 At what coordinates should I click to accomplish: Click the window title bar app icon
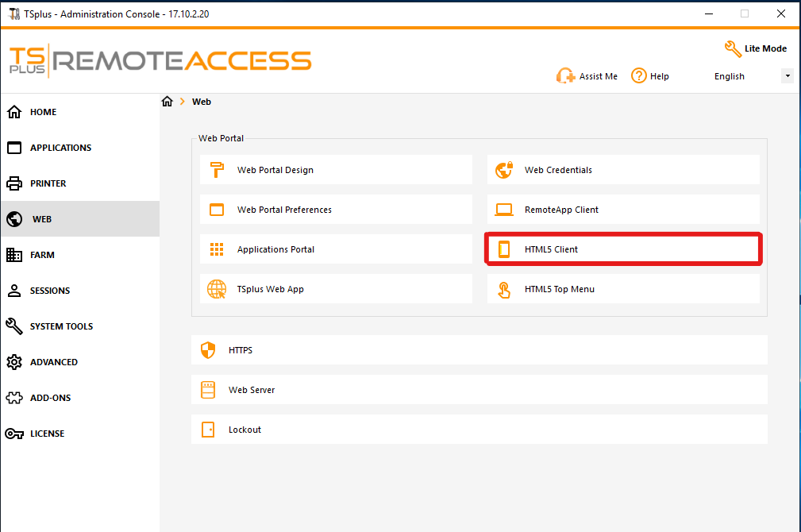(x=14, y=13)
